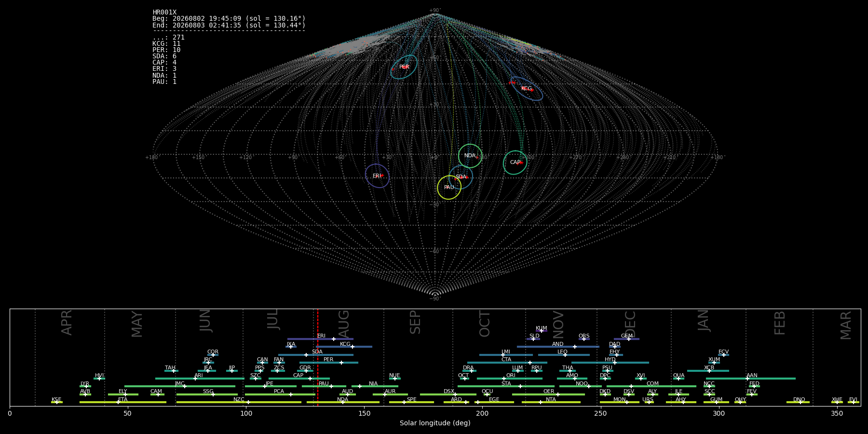Select the KCG radiant ellipse

click(526, 89)
